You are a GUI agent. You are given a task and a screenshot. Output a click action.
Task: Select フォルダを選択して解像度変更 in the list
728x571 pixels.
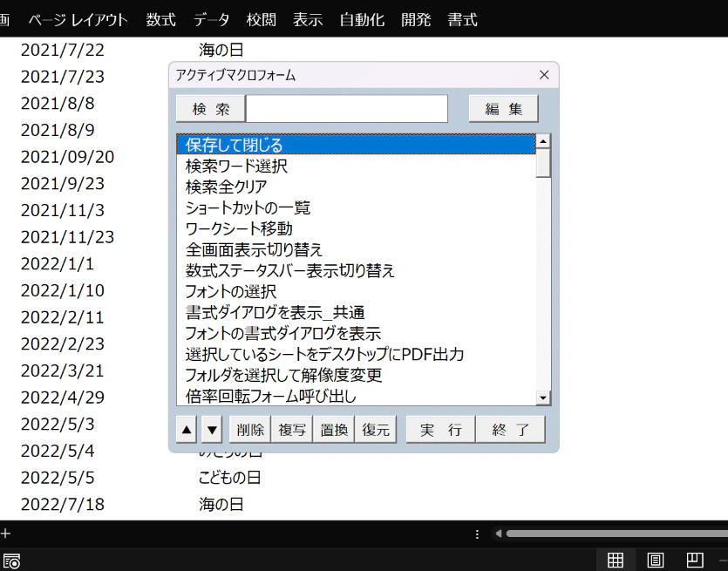(x=356, y=375)
